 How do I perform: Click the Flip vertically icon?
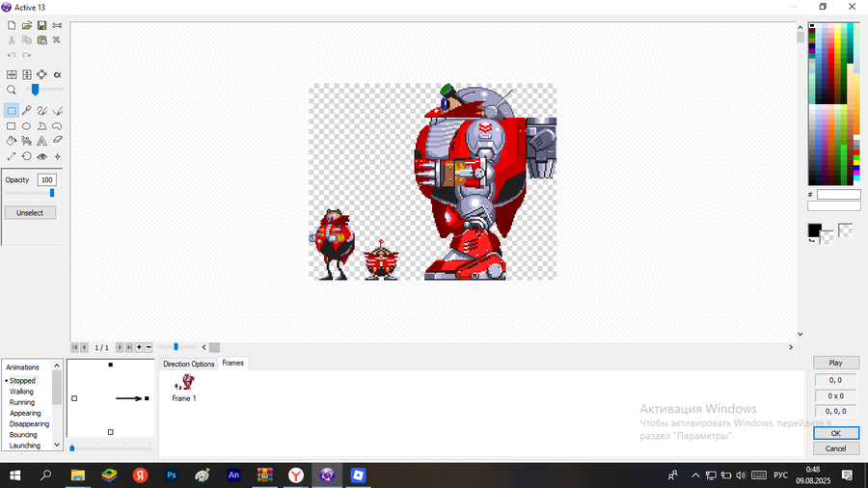[x=27, y=74]
